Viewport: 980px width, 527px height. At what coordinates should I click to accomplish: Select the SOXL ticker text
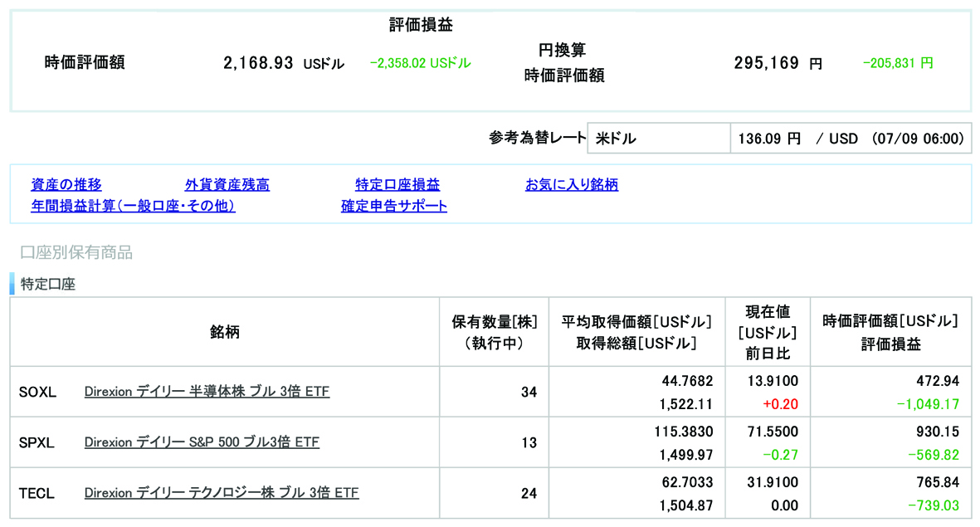(x=37, y=392)
